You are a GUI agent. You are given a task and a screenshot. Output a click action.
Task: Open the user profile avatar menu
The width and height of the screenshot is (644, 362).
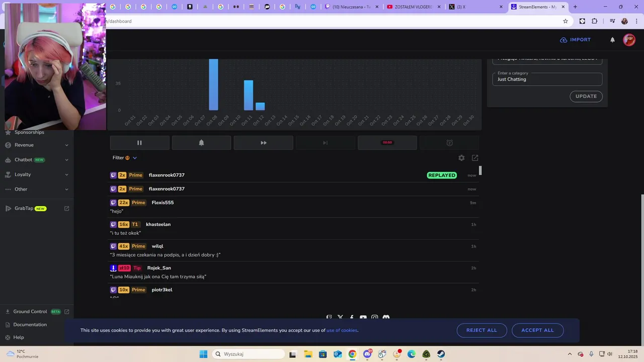tap(629, 40)
